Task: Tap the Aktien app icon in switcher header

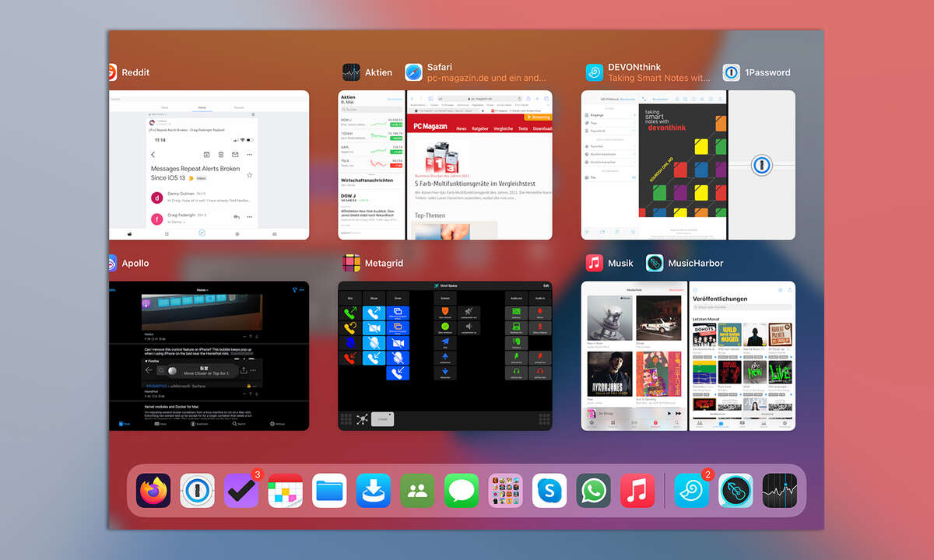Action: pyautogui.click(x=351, y=72)
